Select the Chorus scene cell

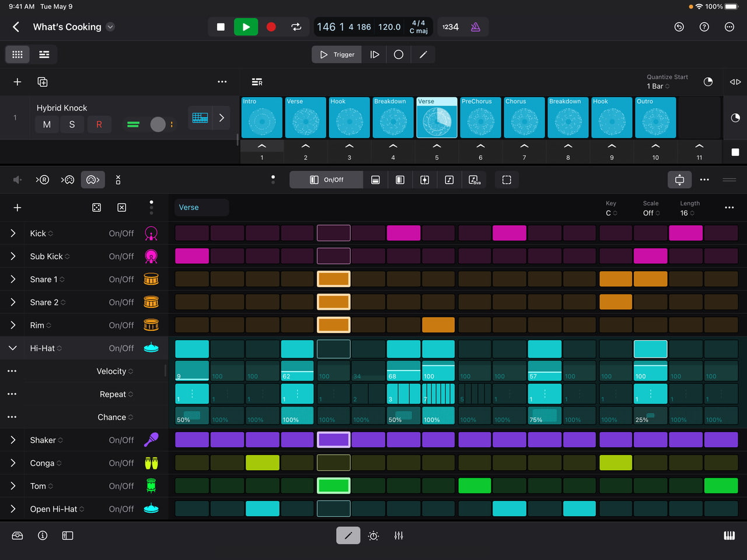coord(523,117)
